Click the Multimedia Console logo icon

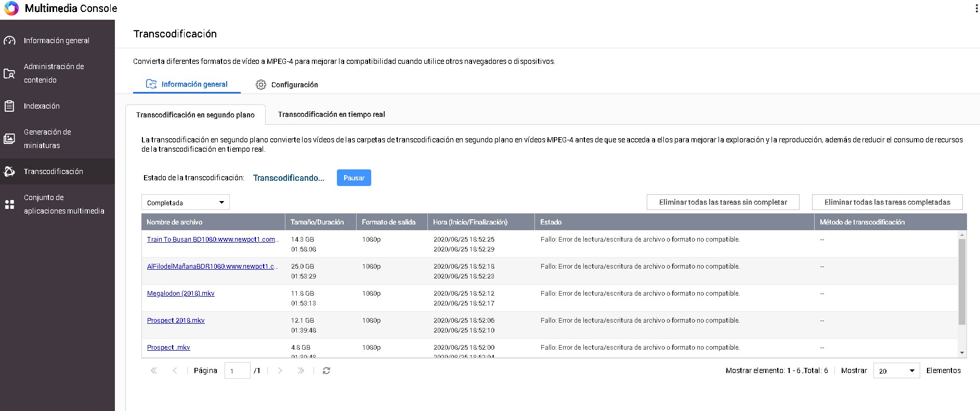pyautogui.click(x=11, y=8)
